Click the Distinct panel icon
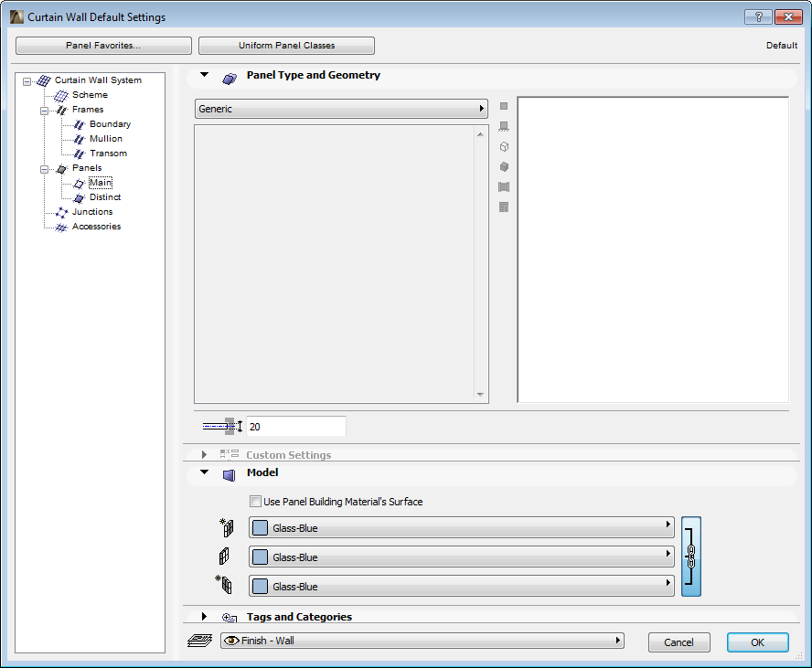812x668 pixels. [x=79, y=197]
